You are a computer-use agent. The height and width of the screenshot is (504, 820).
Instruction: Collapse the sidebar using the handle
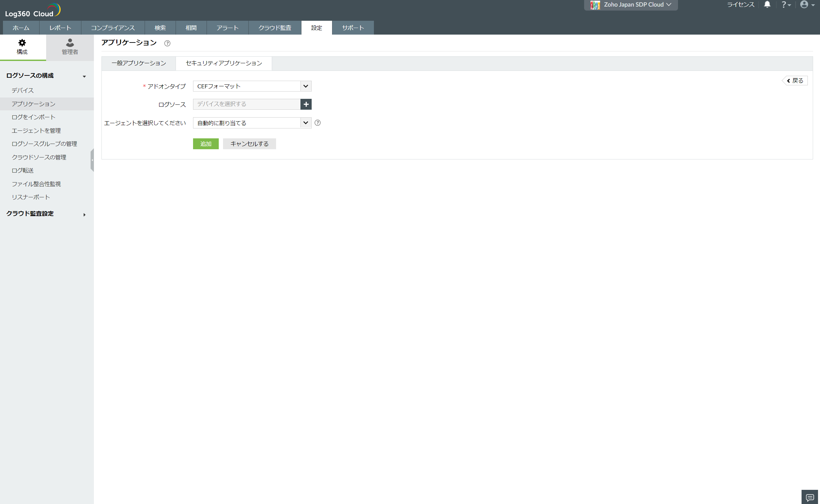[x=92, y=160]
